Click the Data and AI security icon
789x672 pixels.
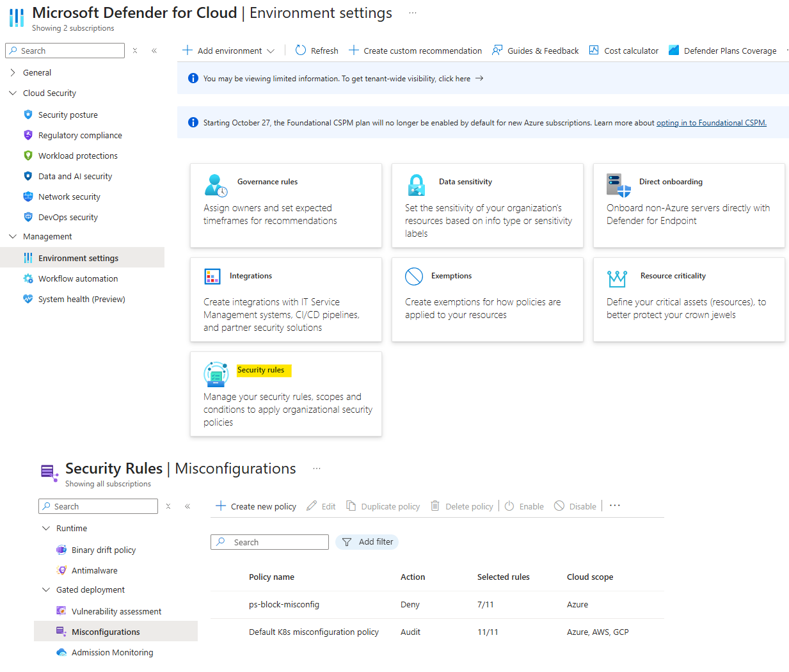[x=28, y=176]
